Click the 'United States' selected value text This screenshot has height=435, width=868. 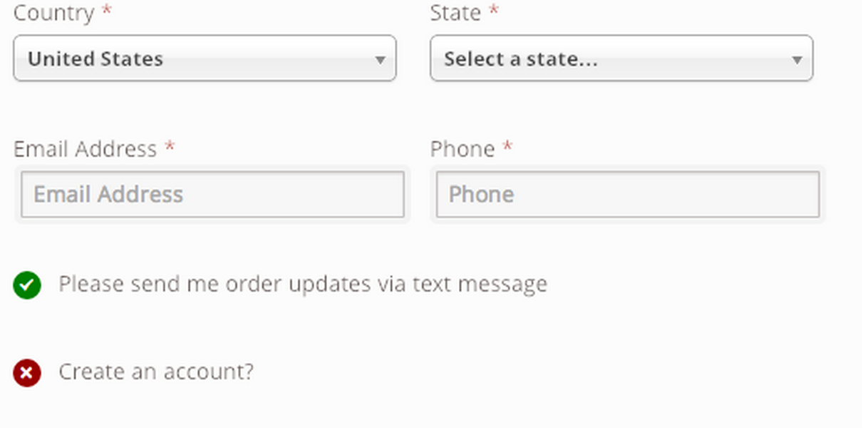click(x=95, y=58)
